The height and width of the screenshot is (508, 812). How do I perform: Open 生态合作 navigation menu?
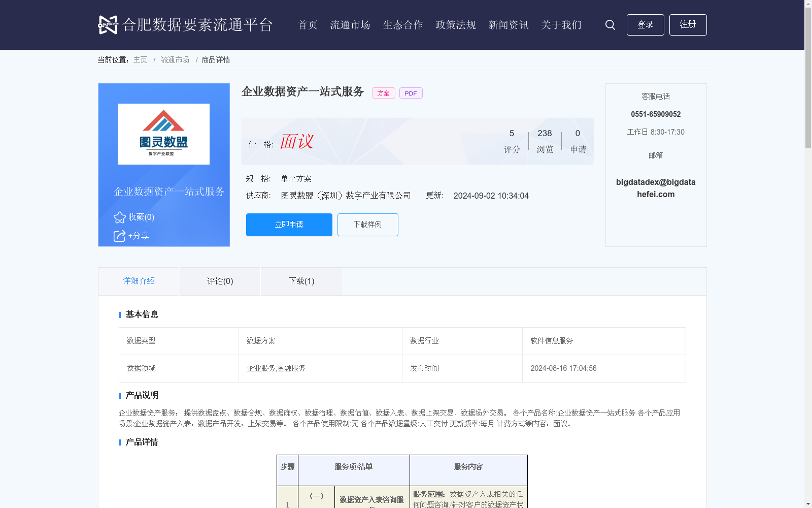[x=403, y=25]
